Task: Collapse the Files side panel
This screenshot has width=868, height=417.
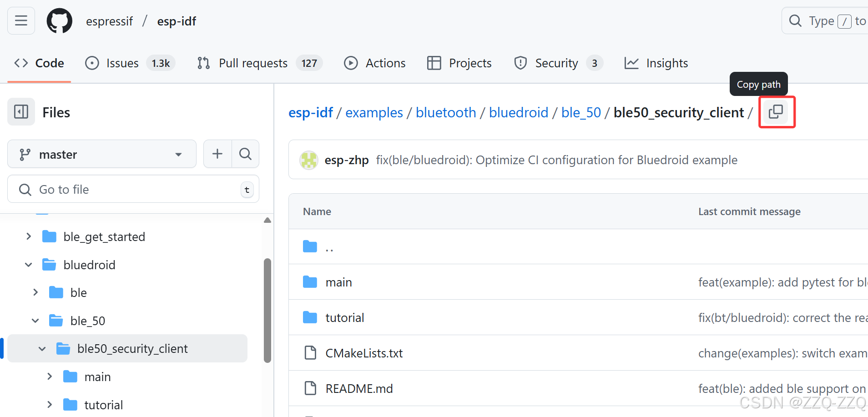Action: (x=21, y=112)
